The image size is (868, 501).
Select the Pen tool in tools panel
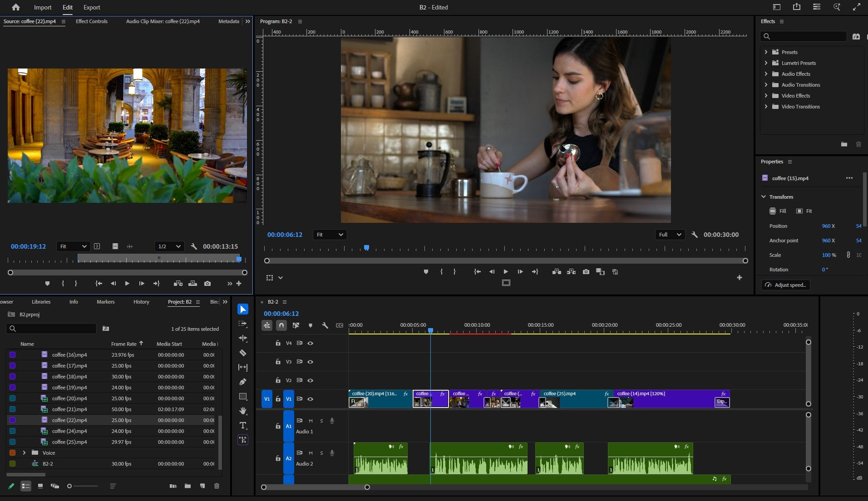click(243, 382)
